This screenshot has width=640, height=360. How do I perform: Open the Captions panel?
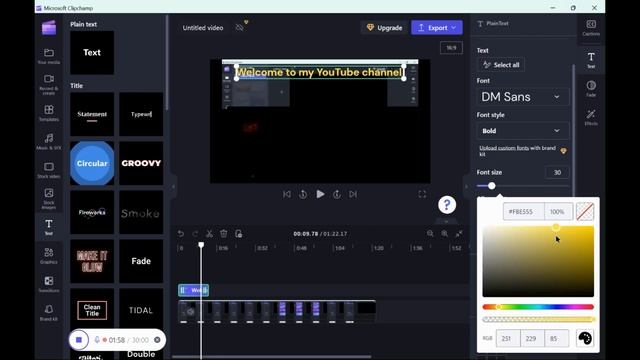(x=591, y=28)
